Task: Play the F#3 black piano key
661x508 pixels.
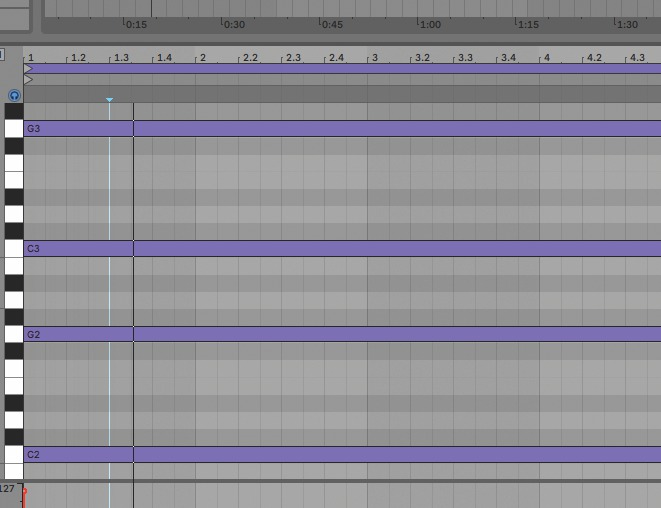Action: point(14,146)
